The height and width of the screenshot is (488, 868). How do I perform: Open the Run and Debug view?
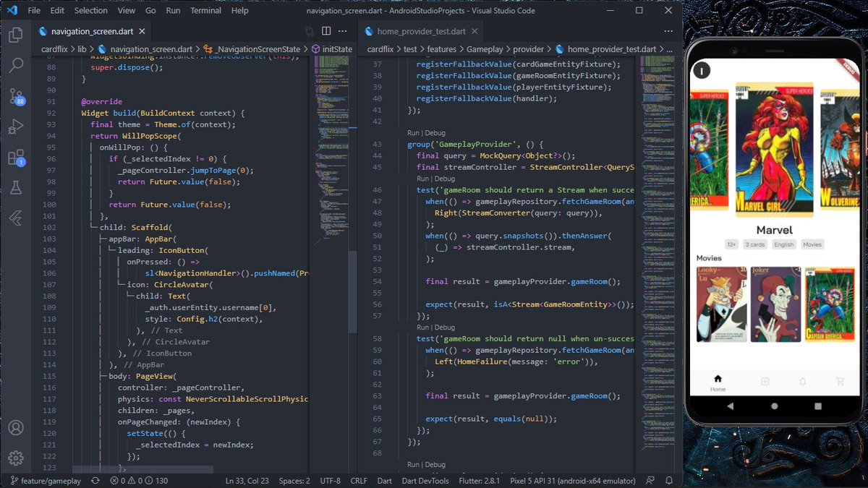tap(16, 127)
